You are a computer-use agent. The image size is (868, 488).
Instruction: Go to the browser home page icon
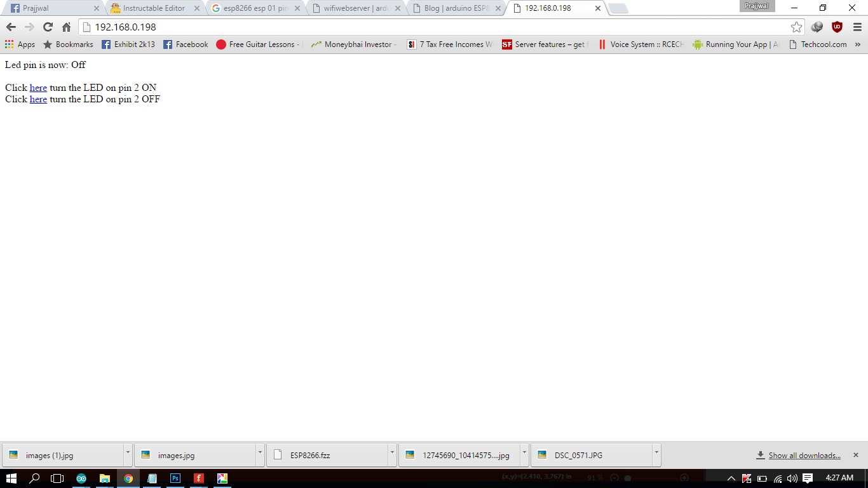coord(66,27)
